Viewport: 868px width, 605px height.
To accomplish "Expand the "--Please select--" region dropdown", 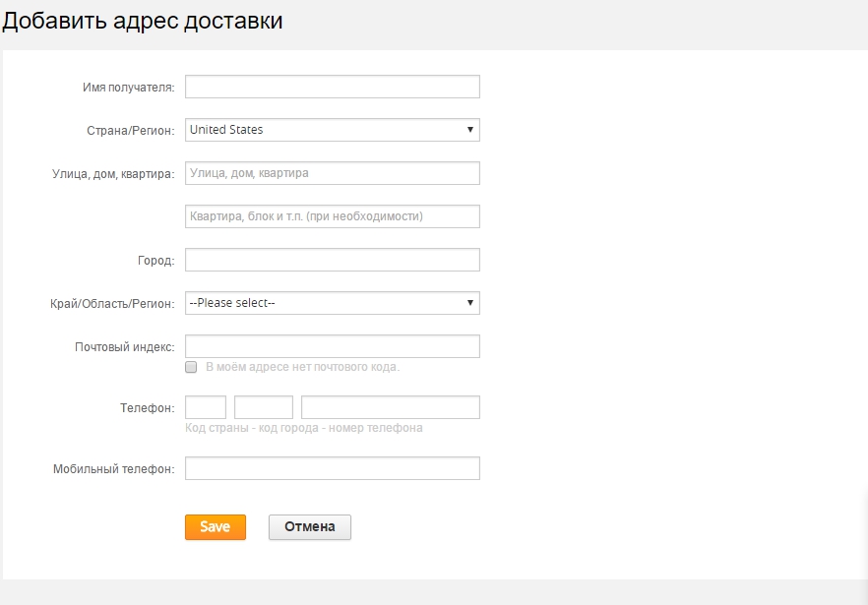I will coord(332,303).
